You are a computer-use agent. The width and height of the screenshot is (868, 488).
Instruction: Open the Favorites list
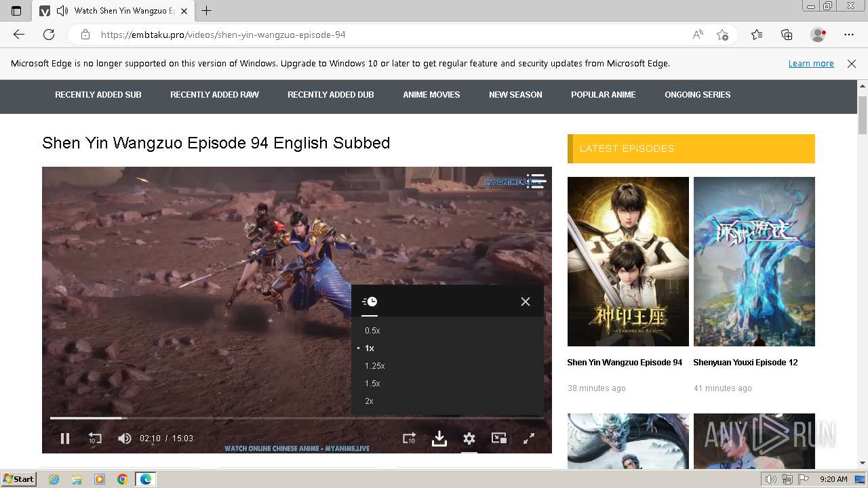click(757, 35)
